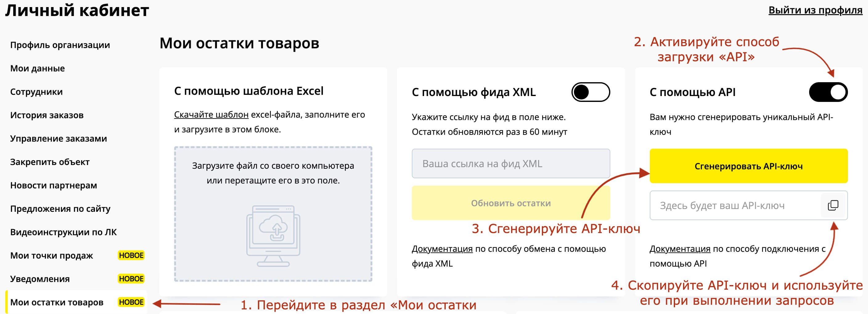The width and height of the screenshot is (868, 314).
Task: Select «Управление заказами»
Action: pos(59,138)
